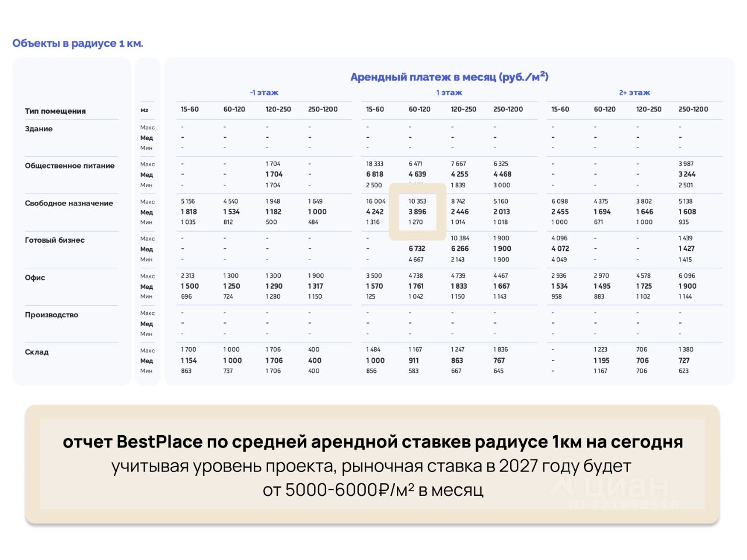Select the "Готовый бизнес" row label
Image resolution: width=747 pixels, height=560 pixels.
click(x=55, y=240)
